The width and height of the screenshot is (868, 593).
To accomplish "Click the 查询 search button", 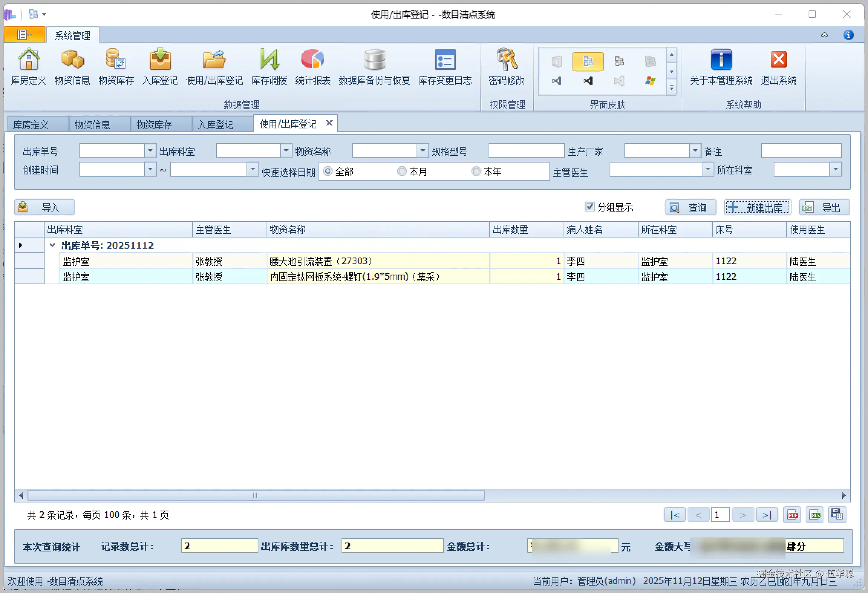I will (x=690, y=207).
